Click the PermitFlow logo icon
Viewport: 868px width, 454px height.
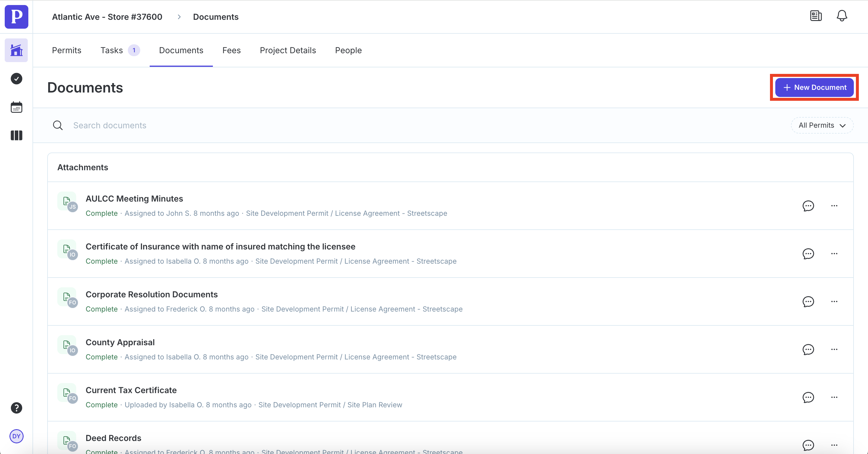(x=16, y=17)
